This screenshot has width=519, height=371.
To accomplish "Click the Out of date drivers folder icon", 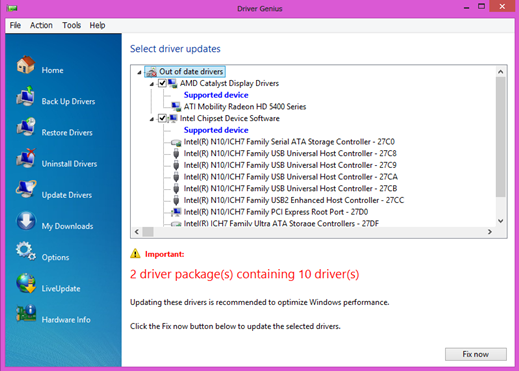I will [152, 72].
